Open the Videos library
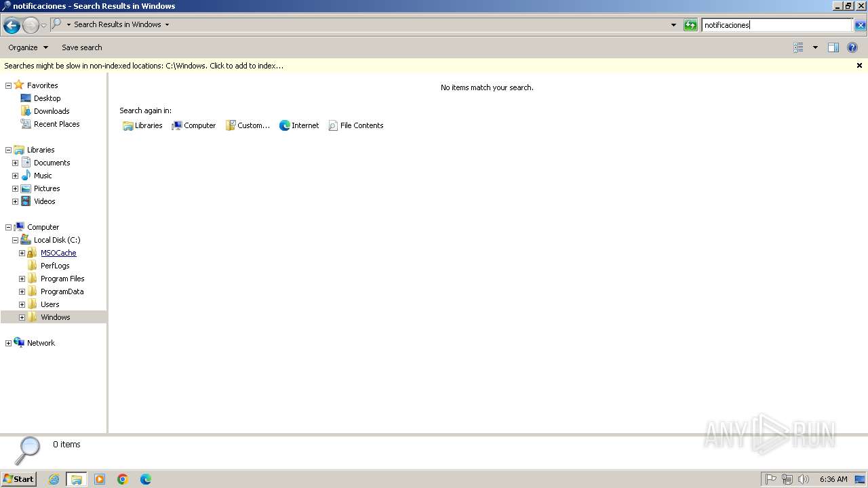Viewport: 868px width, 488px height. click(x=44, y=201)
